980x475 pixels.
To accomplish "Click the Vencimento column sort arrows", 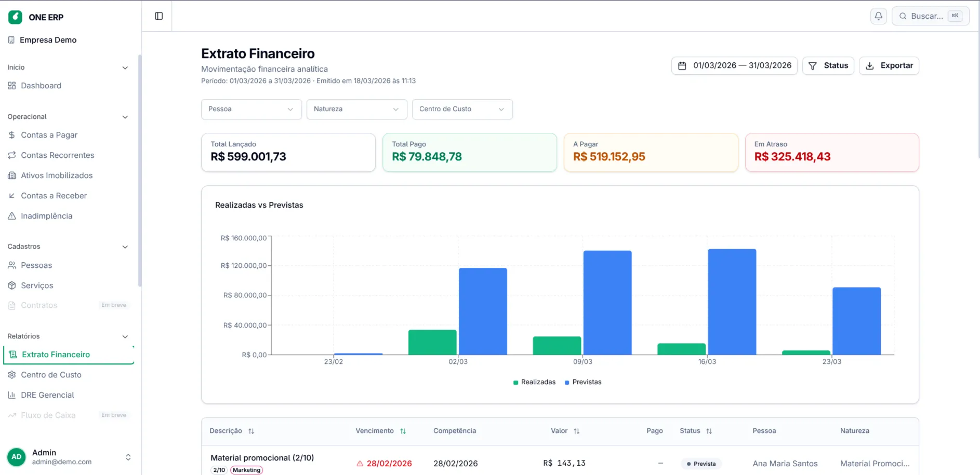I will 403,431.
